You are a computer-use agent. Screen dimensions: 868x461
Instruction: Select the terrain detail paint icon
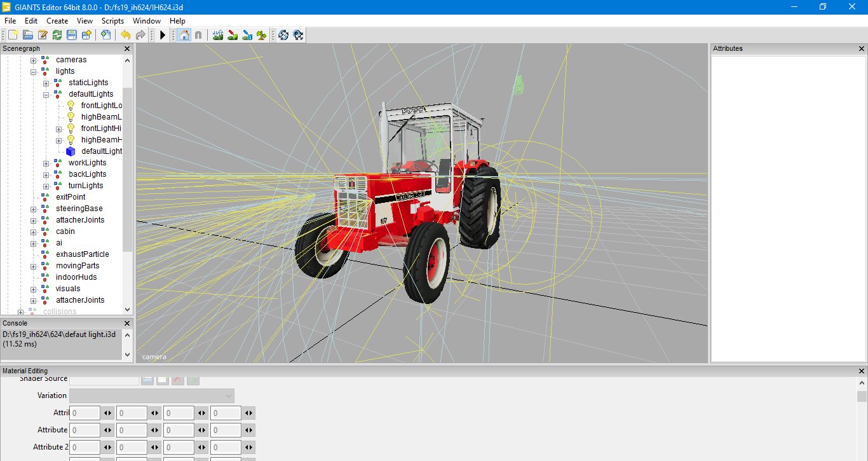pyautogui.click(x=247, y=35)
